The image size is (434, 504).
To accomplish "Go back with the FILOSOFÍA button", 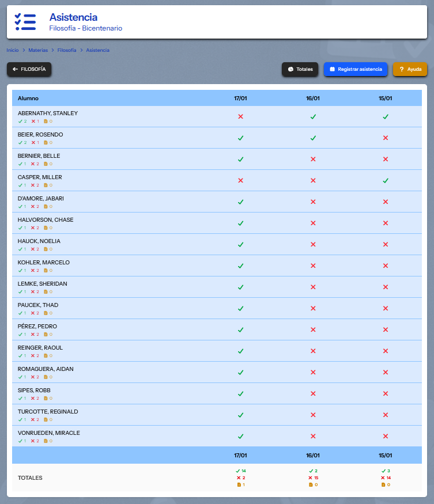I will coord(29,69).
